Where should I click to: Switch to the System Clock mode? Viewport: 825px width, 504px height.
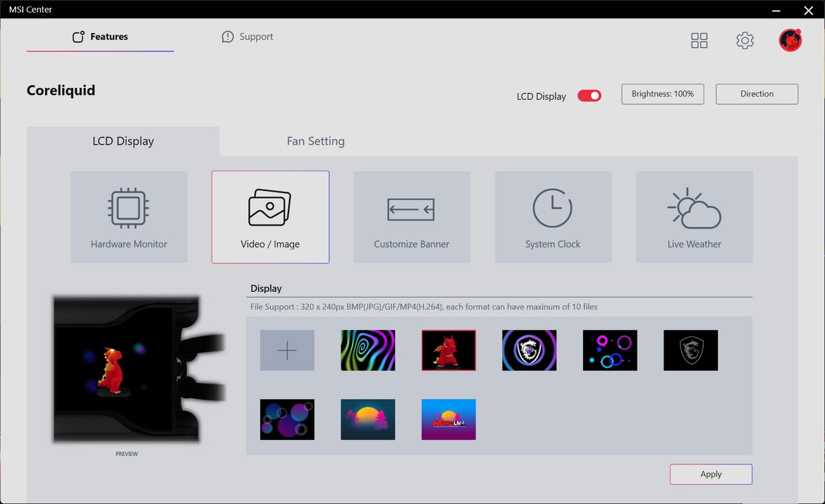click(553, 216)
